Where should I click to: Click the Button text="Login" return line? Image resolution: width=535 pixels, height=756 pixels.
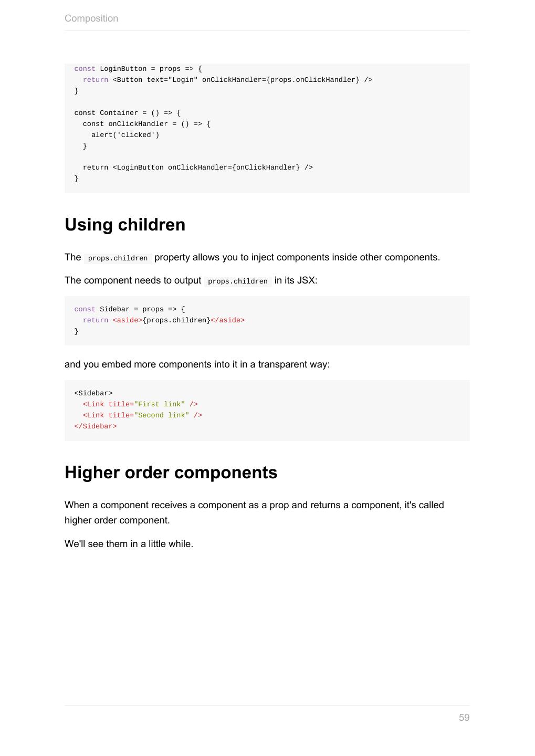227,80
